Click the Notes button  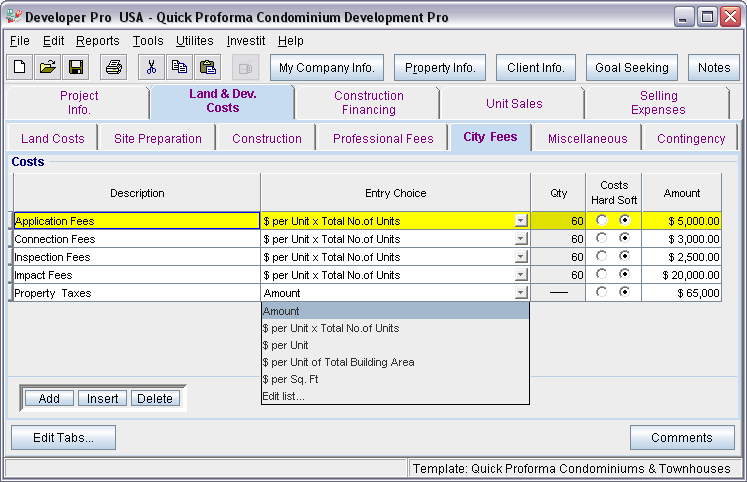[x=714, y=68]
